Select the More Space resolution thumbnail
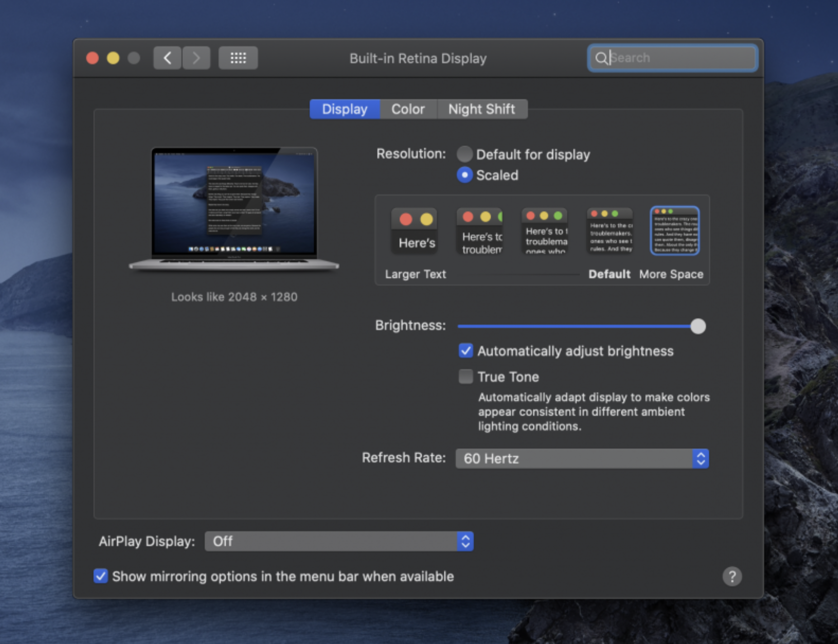The image size is (838, 644). pos(675,231)
